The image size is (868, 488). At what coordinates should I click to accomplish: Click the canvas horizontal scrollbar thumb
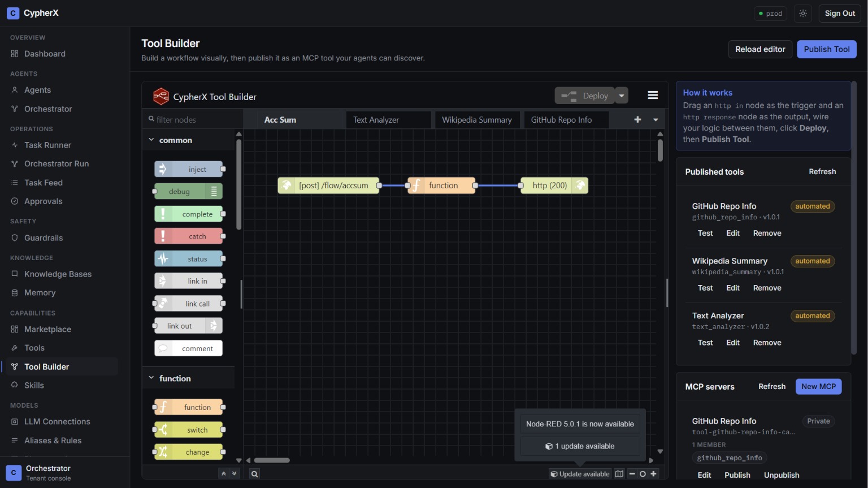point(272,460)
